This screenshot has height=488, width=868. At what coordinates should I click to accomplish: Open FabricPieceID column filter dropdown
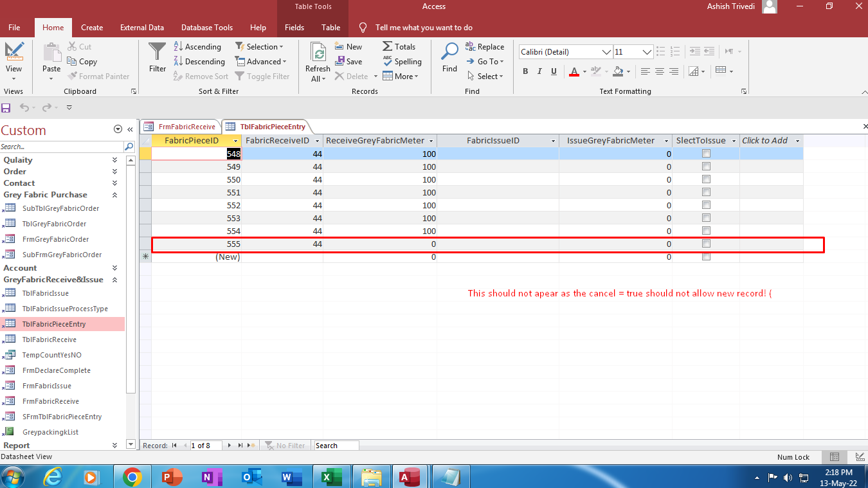[x=236, y=141]
